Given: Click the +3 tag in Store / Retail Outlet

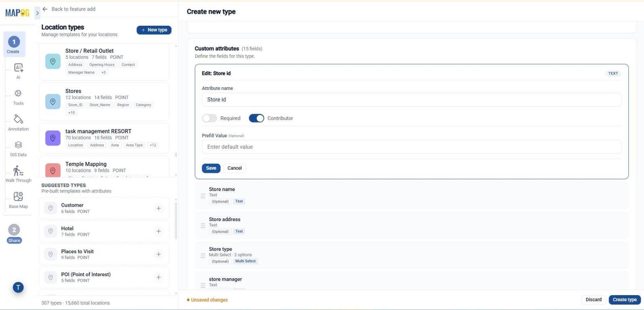Looking at the screenshot, I should (103, 72).
